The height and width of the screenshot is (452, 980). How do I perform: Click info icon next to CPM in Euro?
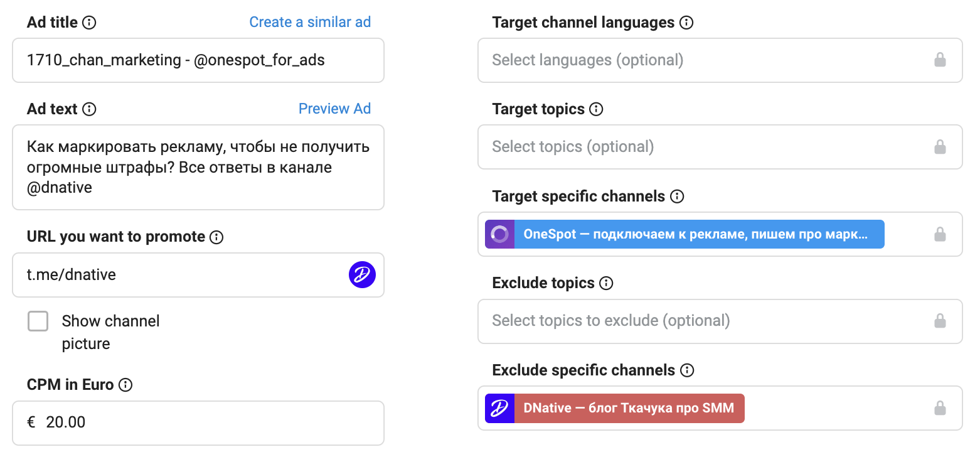point(125,385)
